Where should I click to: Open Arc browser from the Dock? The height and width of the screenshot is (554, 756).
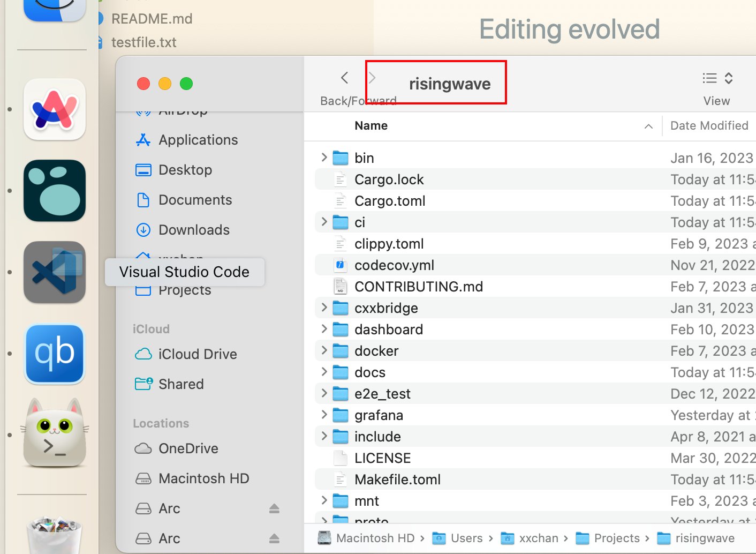click(54, 109)
